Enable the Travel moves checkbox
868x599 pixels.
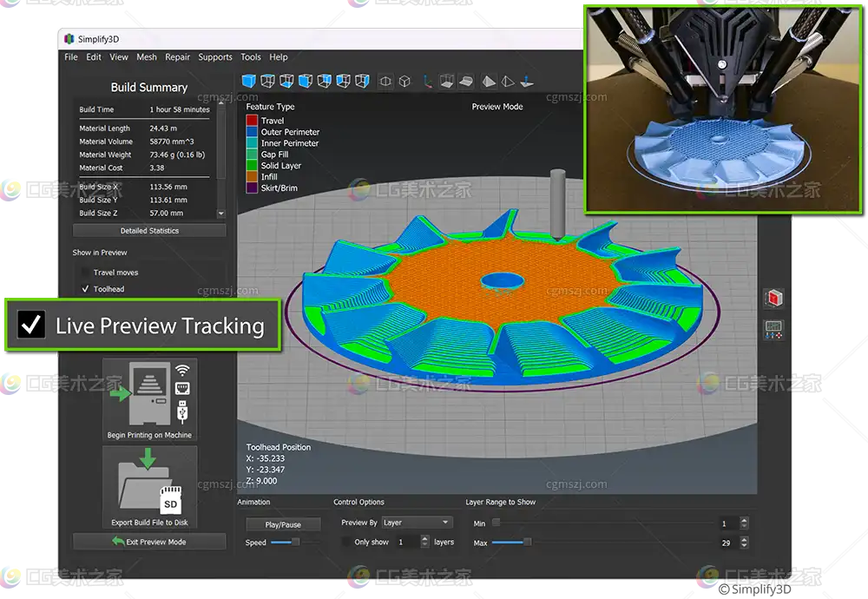[85, 273]
